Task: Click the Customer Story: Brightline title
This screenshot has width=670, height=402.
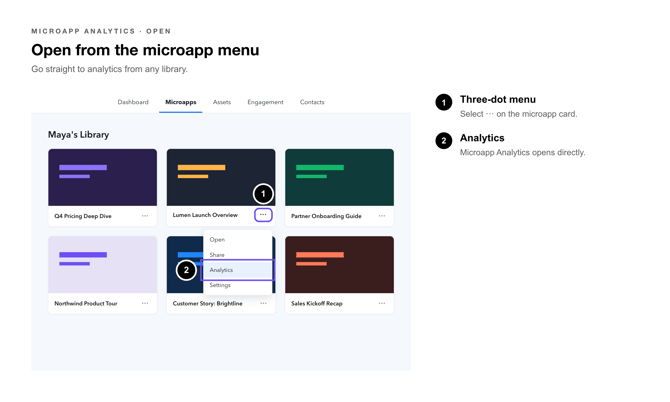Action: pos(207,303)
